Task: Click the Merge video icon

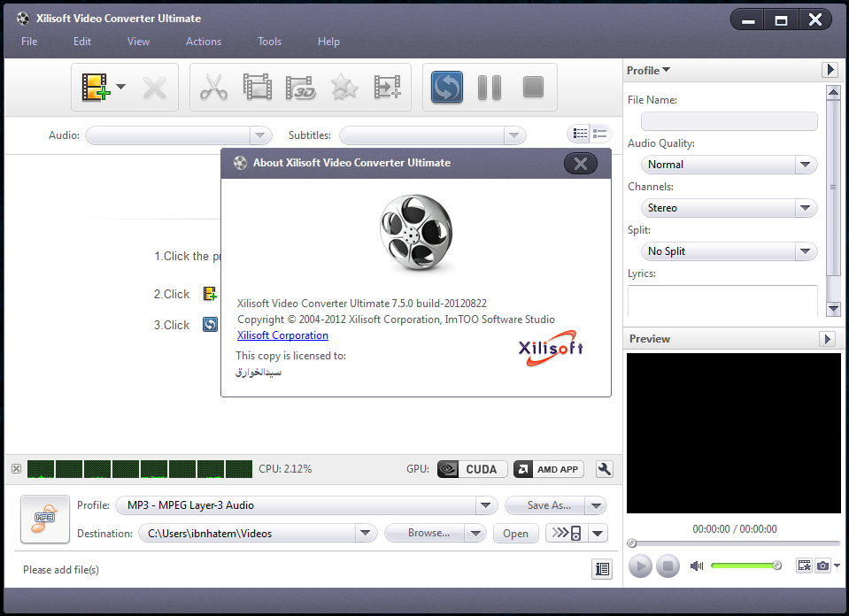Action: (x=387, y=87)
